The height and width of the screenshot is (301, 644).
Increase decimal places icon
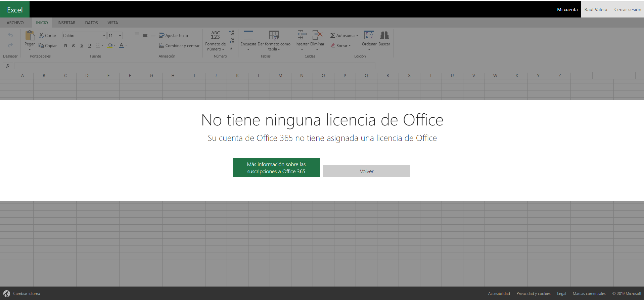tap(231, 33)
